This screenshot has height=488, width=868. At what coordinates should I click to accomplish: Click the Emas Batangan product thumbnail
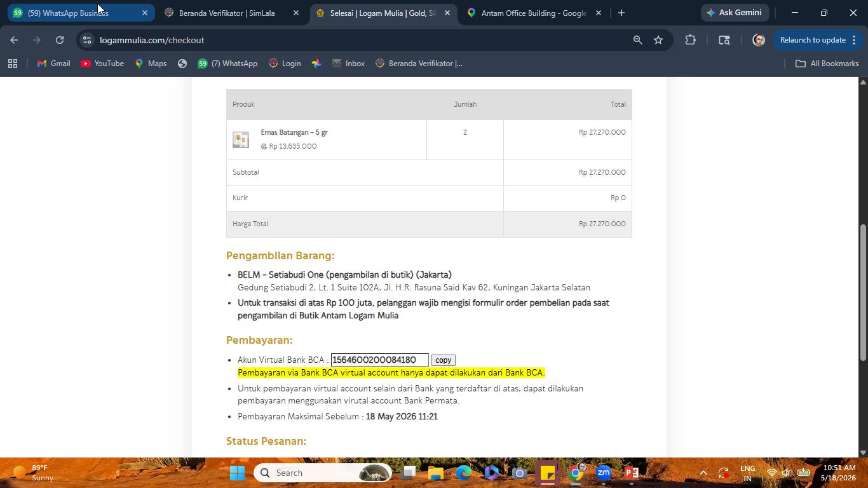241,140
